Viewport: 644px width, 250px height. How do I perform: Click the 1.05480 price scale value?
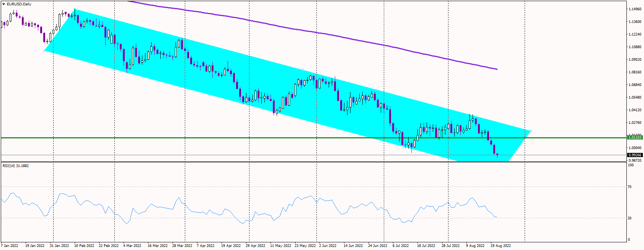(635, 97)
